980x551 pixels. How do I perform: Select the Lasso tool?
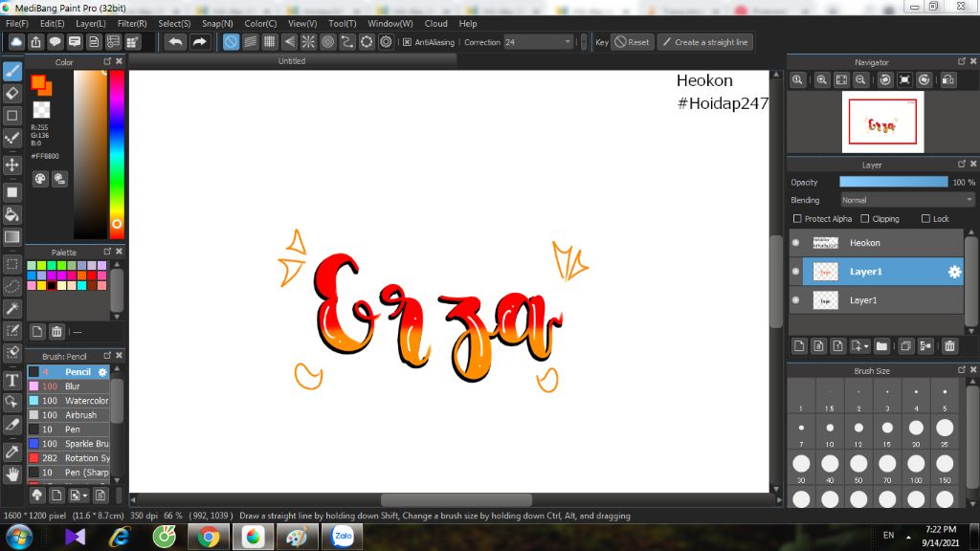tap(12, 286)
